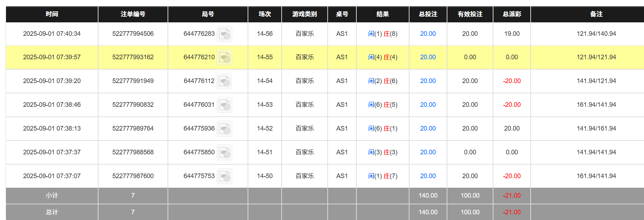
Task: Open the replay for game 644776112
Action: pos(225,81)
